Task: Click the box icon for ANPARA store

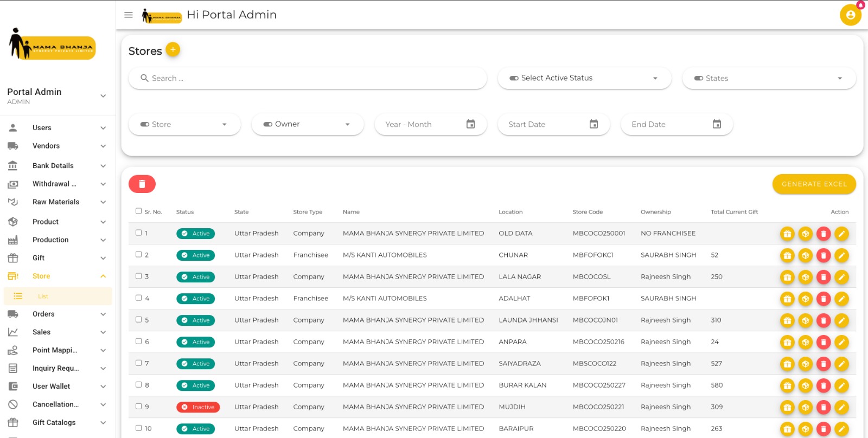Action: point(806,342)
